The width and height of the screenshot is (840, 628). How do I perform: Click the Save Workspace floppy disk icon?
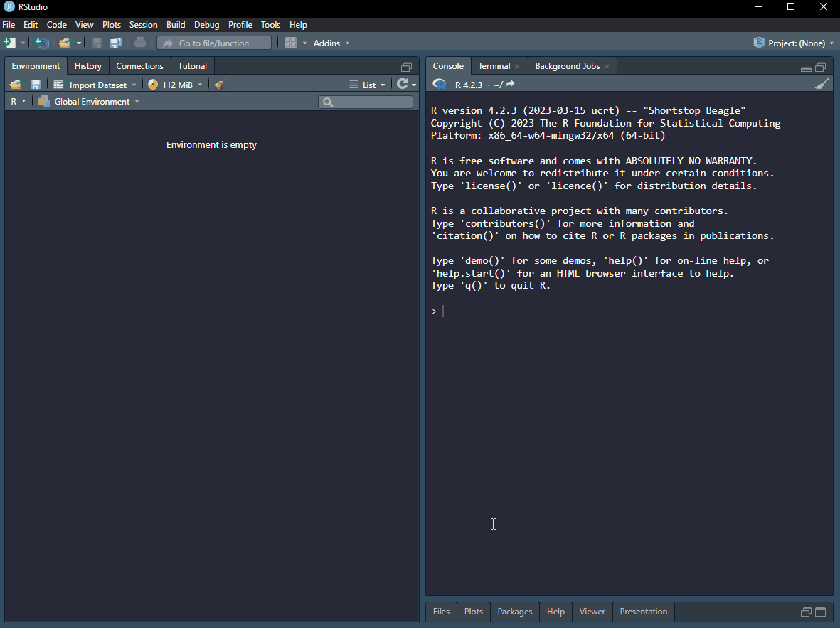pyautogui.click(x=36, y=85)
